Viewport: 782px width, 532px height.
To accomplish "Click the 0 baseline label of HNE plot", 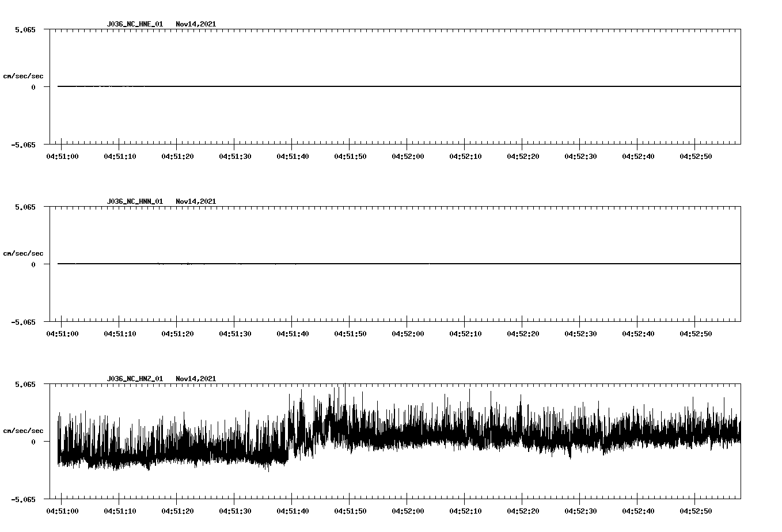I will point(33,87).
